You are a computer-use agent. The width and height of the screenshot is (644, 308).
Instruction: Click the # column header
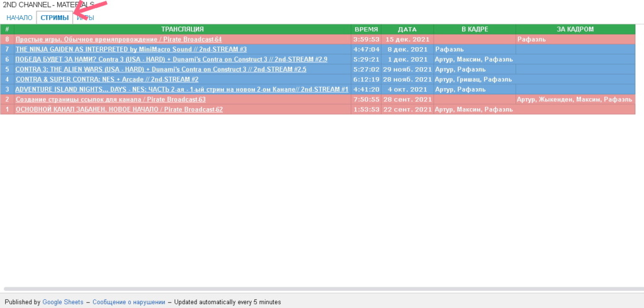[x=7, y=29]
